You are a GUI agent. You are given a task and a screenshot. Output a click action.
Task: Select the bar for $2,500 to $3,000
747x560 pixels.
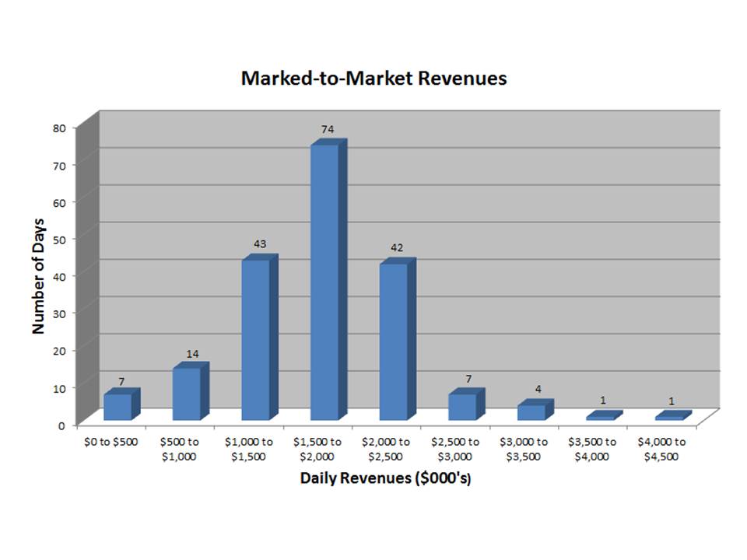(462, 407)
